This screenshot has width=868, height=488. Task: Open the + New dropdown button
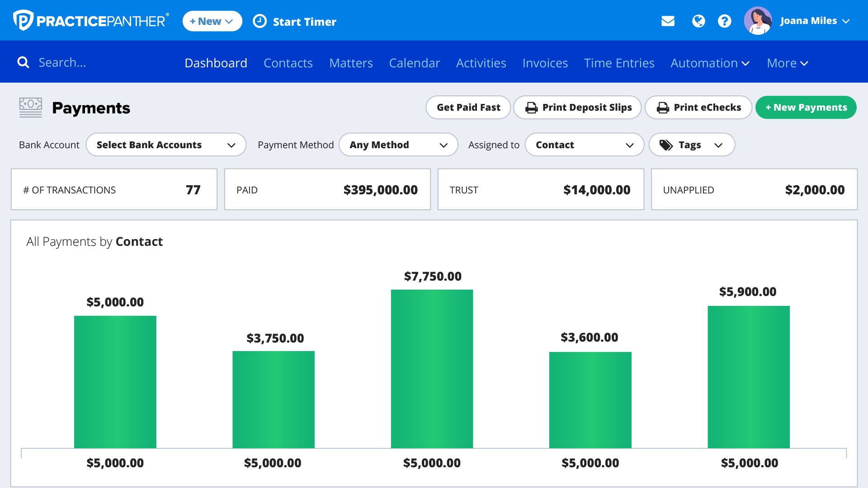click(212, 21)
